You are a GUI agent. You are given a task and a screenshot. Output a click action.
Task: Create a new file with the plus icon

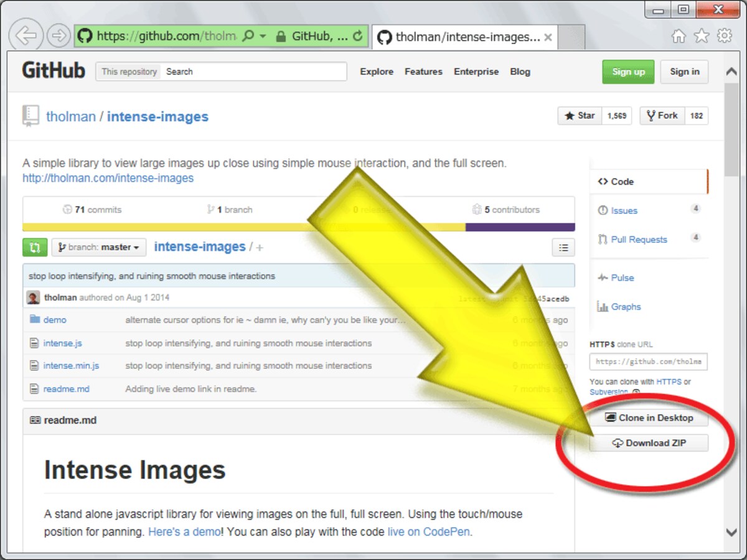point(260,248)
